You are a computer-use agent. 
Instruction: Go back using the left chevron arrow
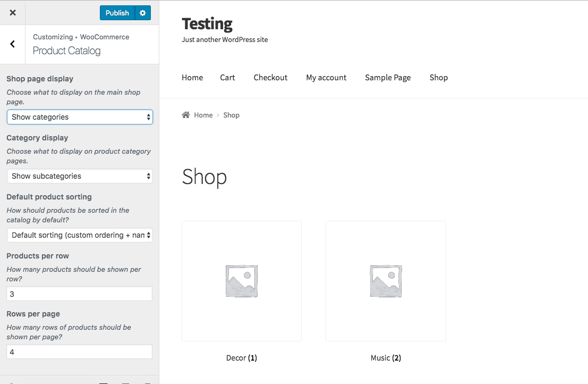[13, 44]
